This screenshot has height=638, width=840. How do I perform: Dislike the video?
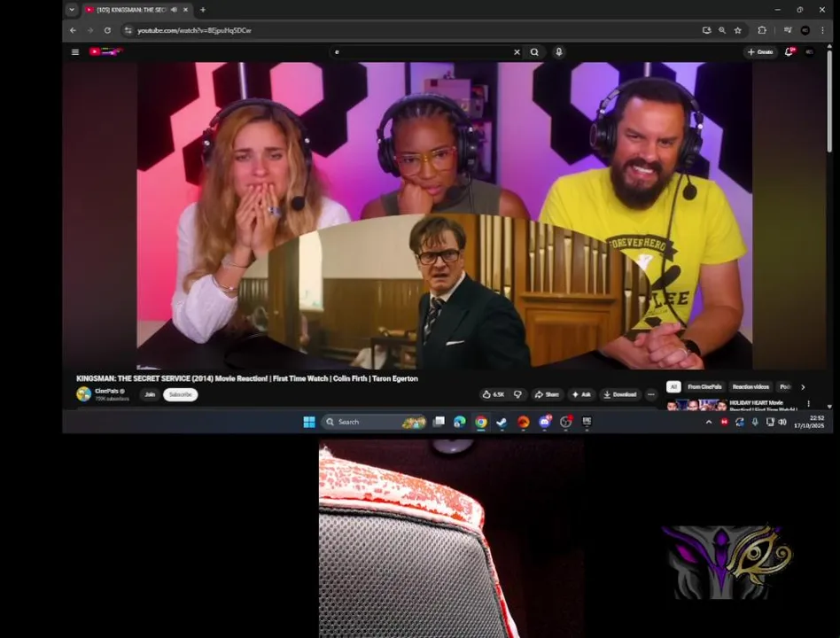[517, 394]
